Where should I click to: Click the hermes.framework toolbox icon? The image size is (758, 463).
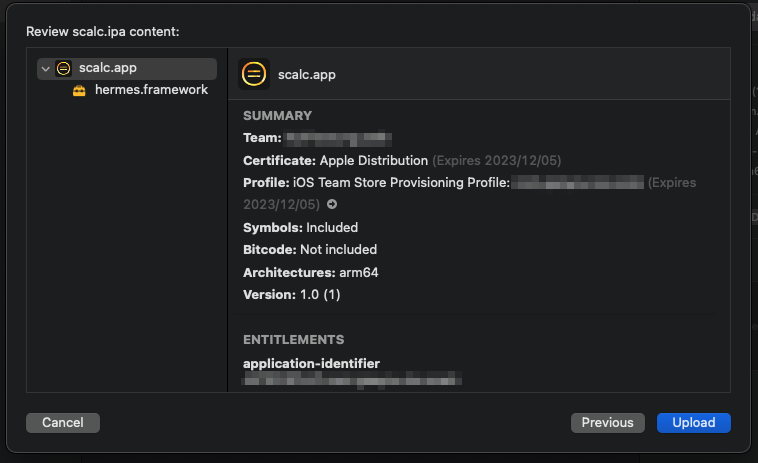click(79, 90)
